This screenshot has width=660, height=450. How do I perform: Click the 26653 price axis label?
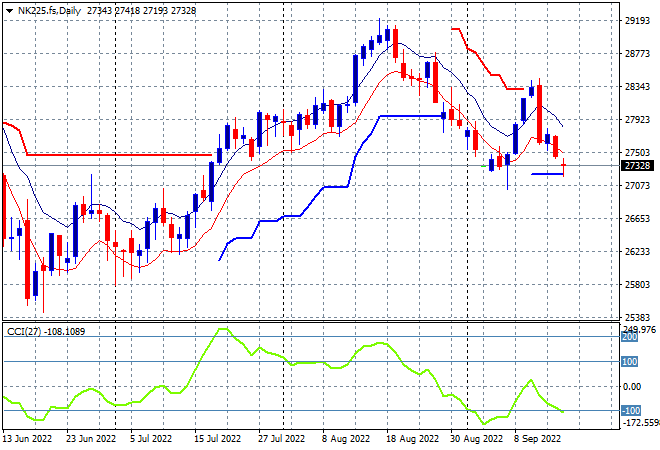[x=637, y=218]
